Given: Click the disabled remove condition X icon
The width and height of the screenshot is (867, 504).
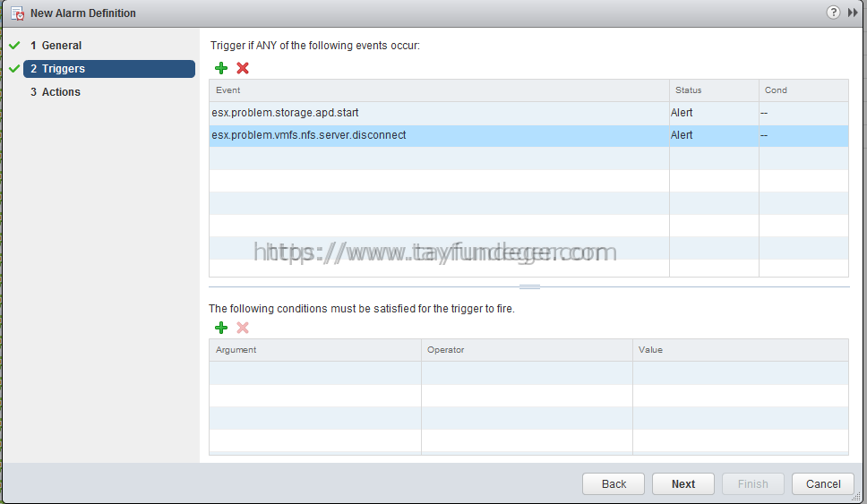Looking at the screenshot, I should click(242, 328).
